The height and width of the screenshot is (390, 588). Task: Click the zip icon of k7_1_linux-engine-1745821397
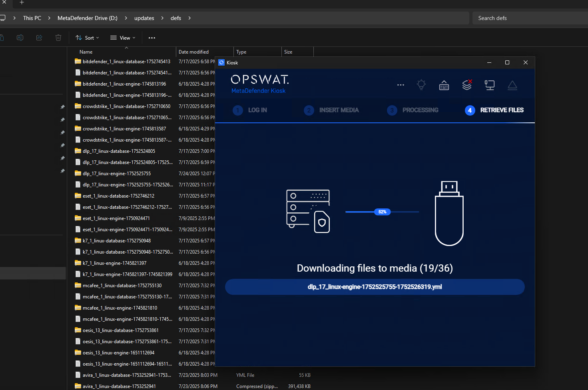(78, 263)
